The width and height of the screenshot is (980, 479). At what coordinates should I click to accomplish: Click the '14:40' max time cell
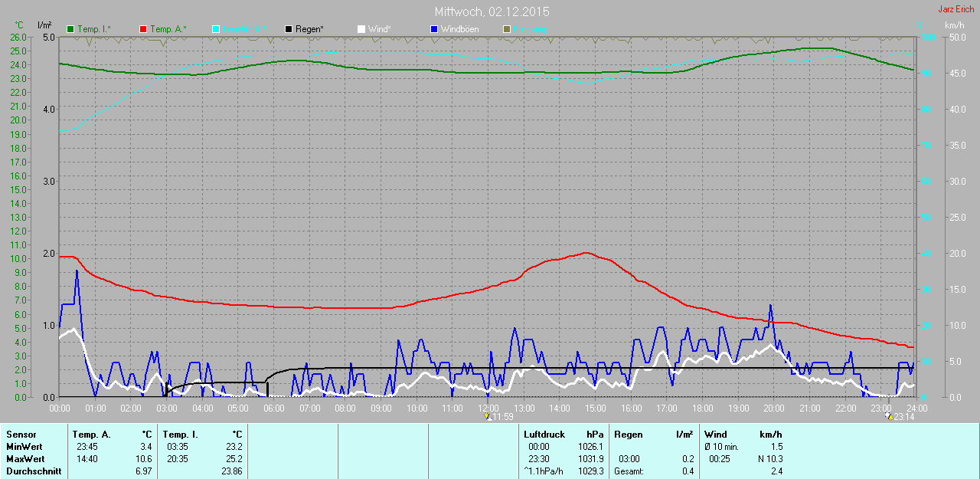(x=87, y=459)
